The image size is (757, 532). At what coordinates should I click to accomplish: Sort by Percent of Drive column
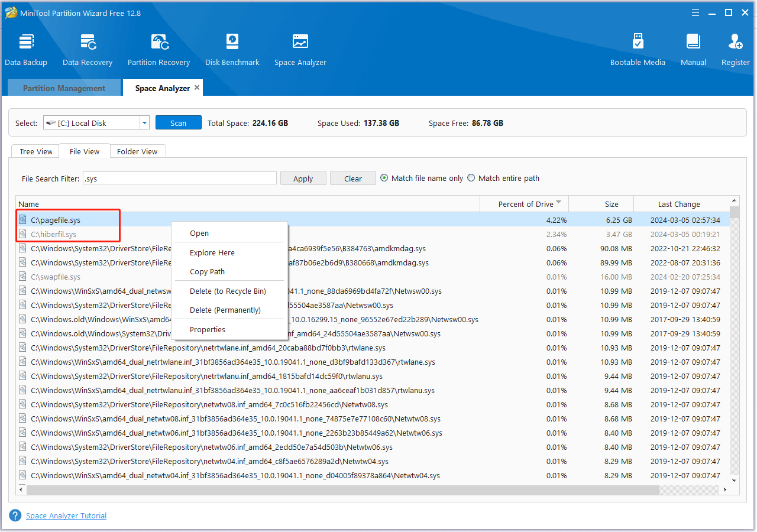tap(524, 204)
